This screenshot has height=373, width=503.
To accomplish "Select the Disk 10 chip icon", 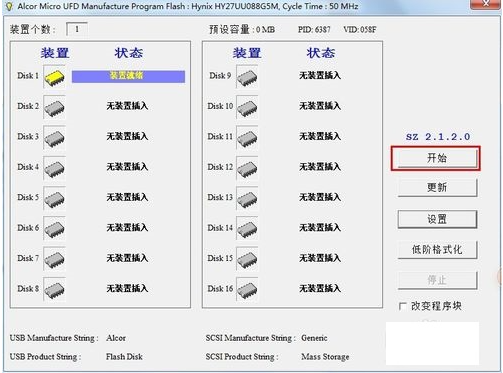I will (247, 108).
